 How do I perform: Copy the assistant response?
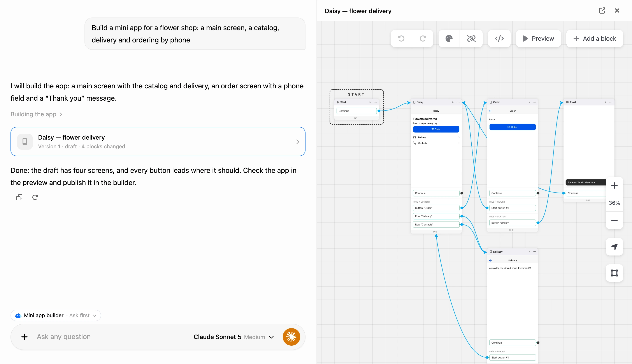point(19,197)
